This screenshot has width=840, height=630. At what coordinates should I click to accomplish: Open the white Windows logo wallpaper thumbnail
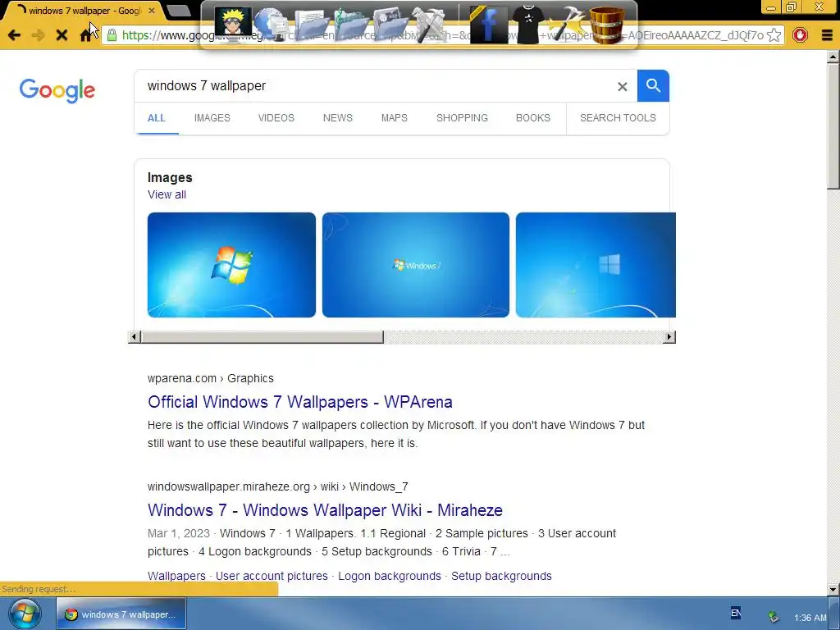596,265
